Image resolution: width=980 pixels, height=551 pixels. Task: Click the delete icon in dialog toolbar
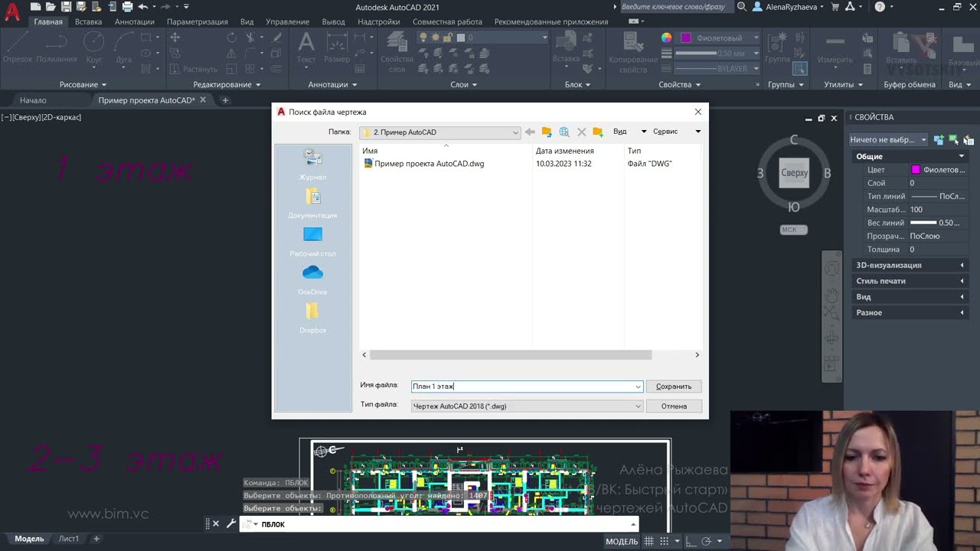tap(581, 132)
